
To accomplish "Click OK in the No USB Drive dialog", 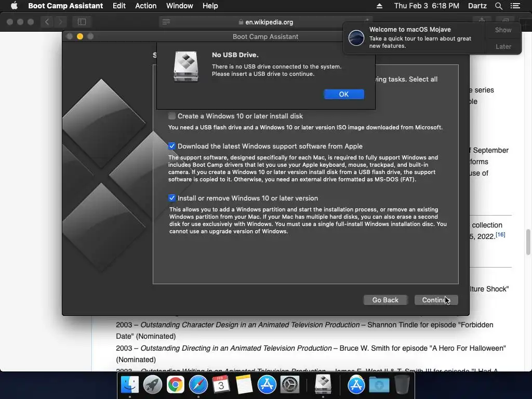I will (x=344, y=95).
